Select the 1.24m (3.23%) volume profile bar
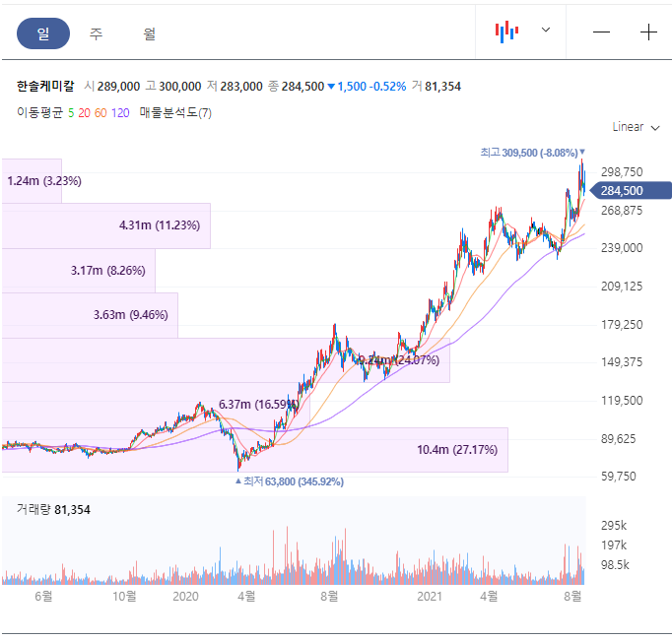The height and width of the screenshot is (640, 672). click(x=32, y=181)
